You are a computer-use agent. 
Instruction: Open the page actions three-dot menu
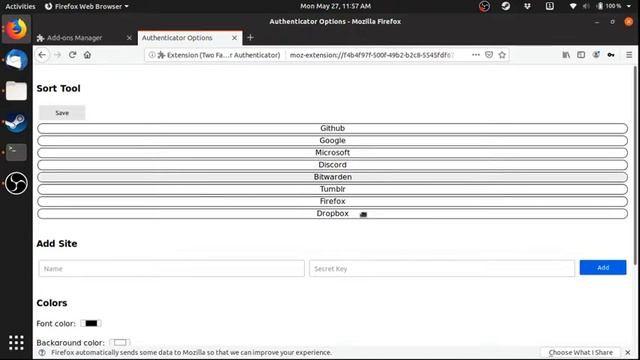click(476, 55)
